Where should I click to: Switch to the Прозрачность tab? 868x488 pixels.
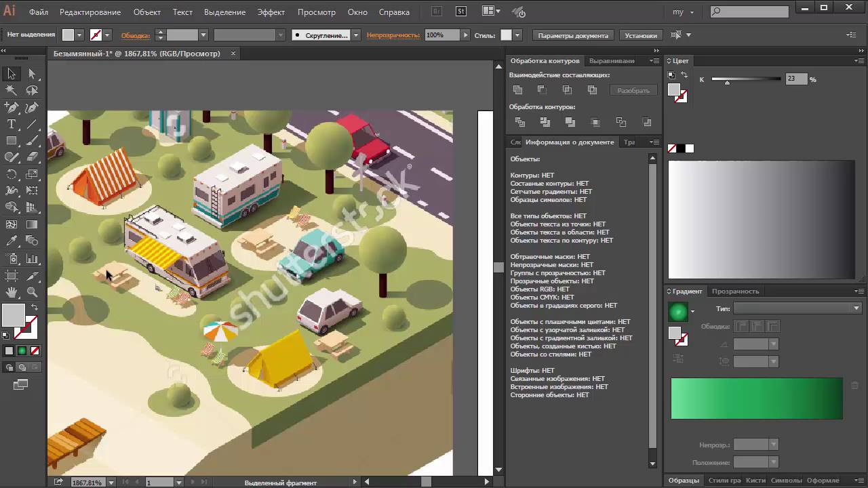pyautogui.click(x=735, y=291)
